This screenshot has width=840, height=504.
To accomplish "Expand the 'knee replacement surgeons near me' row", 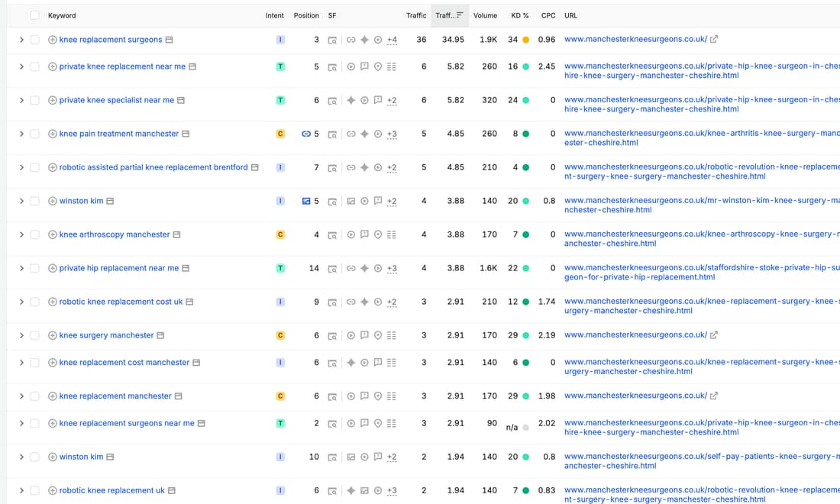I will 21,424.
